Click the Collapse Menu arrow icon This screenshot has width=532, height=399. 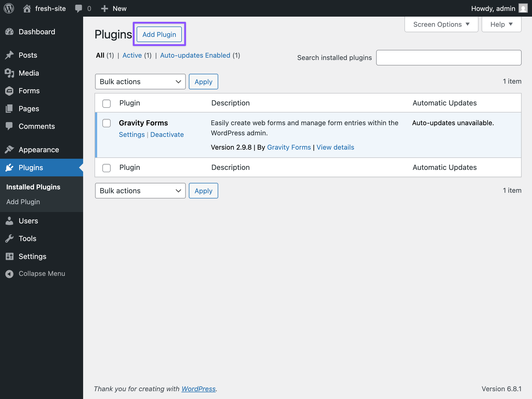(9, 274)
